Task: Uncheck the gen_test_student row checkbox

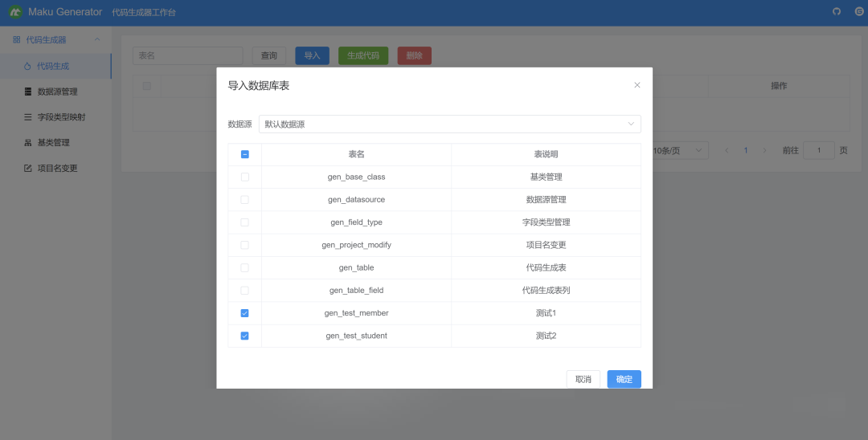Action: click(x=244, y=336)
